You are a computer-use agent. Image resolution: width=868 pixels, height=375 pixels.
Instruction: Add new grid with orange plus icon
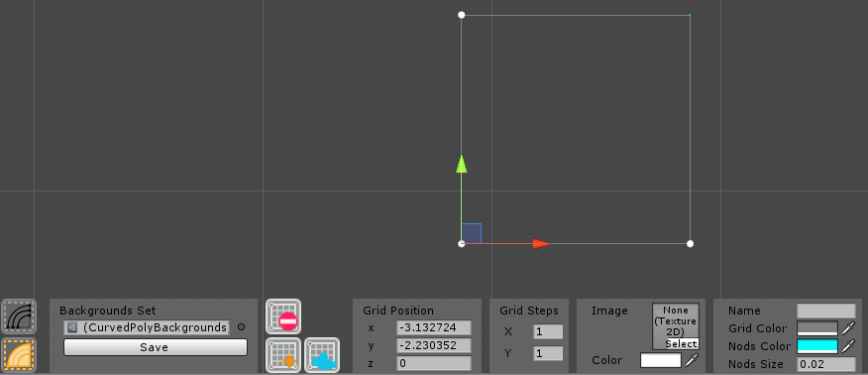pyautogui.click(x=283, y=355)
